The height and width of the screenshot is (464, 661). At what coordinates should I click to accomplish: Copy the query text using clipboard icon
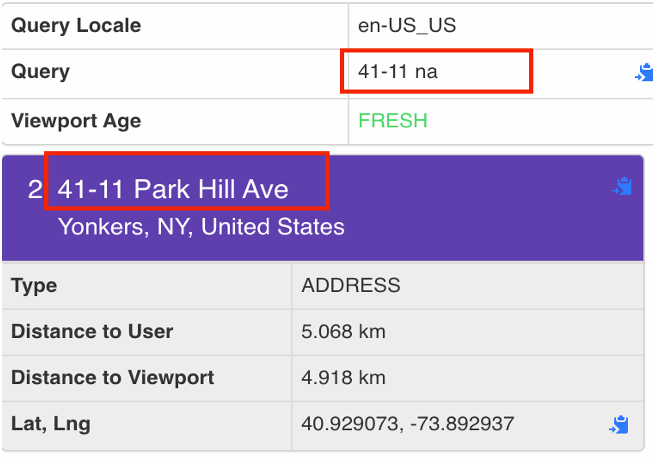643,73
